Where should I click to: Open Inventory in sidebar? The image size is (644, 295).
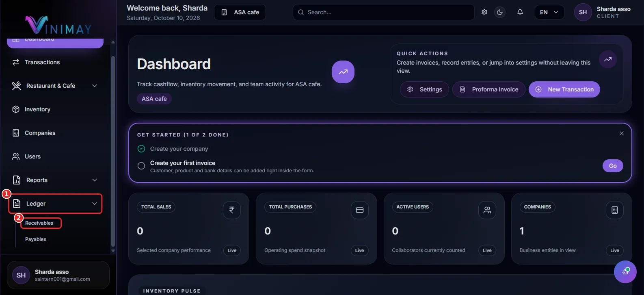coord(55,109)
